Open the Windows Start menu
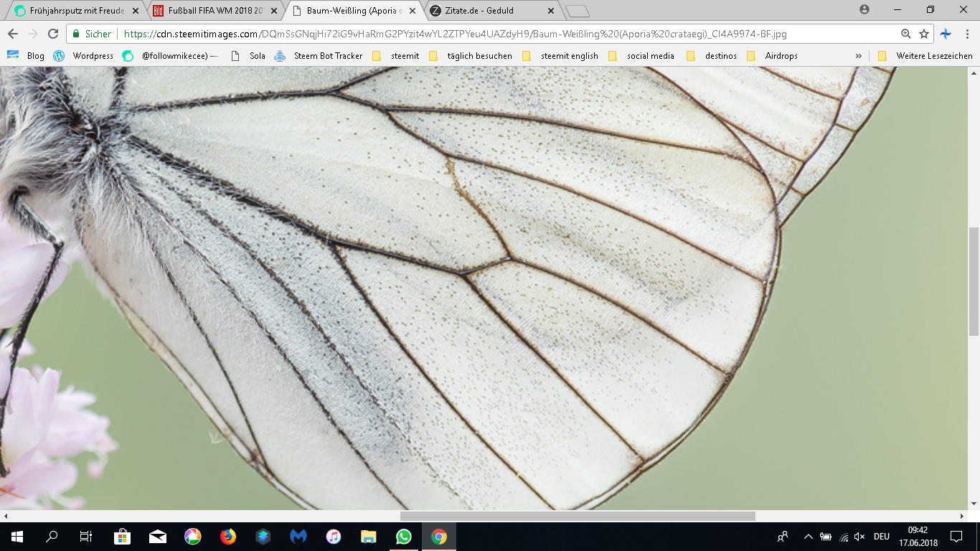Image resolution: width=980 pixels, height=551 pixels. coord(17,537)
